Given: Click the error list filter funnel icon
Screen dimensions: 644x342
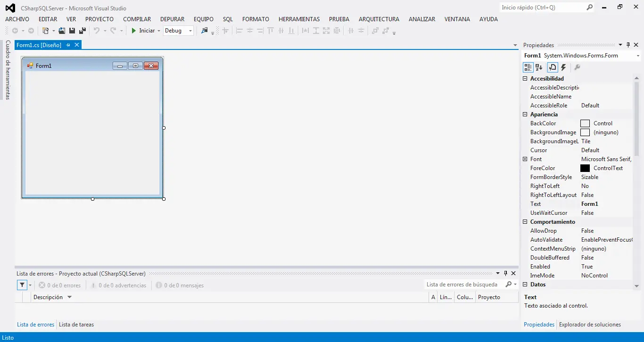Looking at the screenshot, I should tap(22, 285).
